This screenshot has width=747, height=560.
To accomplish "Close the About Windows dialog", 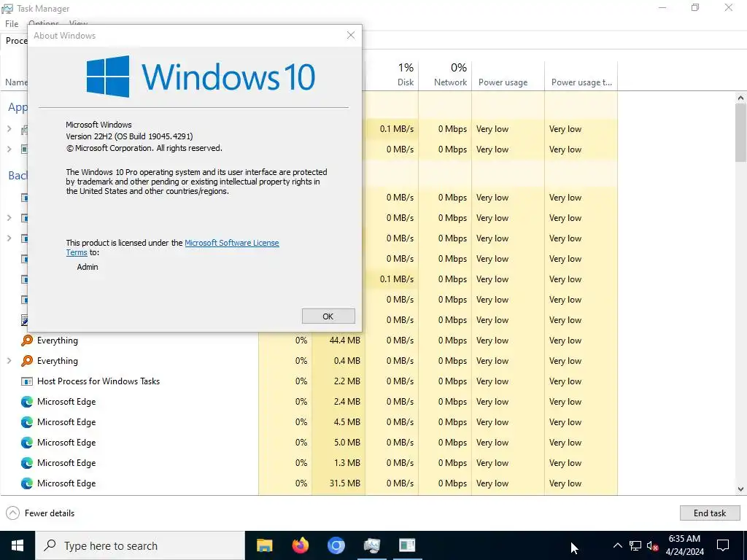I will [351, 35].
